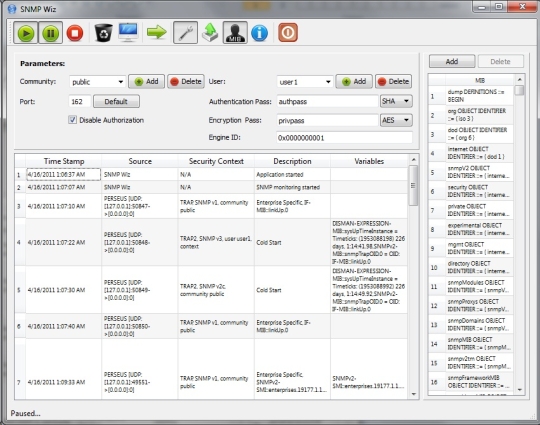Open the SHA authentication type dropdown
The width and height of the screenshot is (540, 425).
396,101
